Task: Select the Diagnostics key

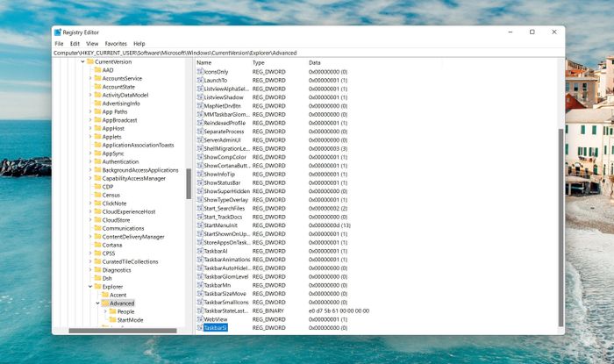Action: (117, 270)
